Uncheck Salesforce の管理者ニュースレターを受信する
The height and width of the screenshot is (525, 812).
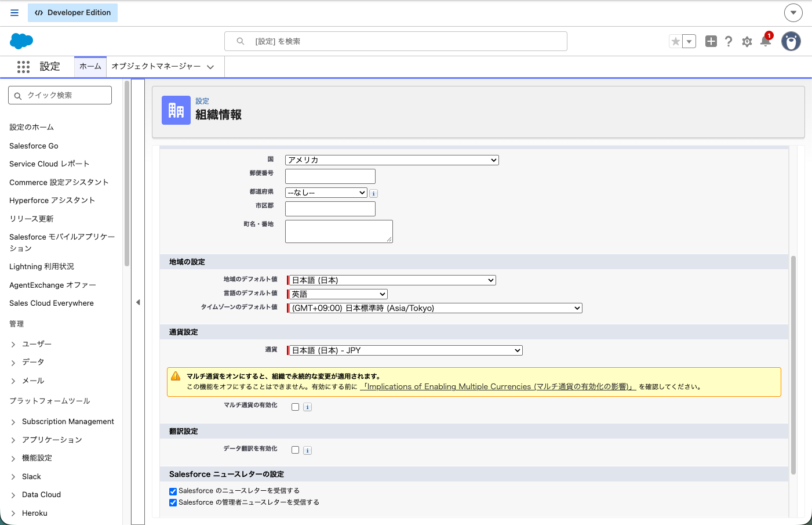point(173,503)
